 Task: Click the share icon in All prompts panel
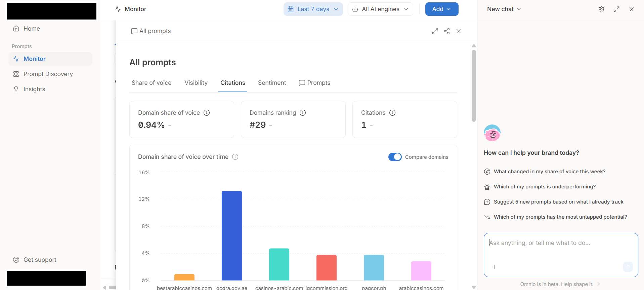tap(447, 31)
